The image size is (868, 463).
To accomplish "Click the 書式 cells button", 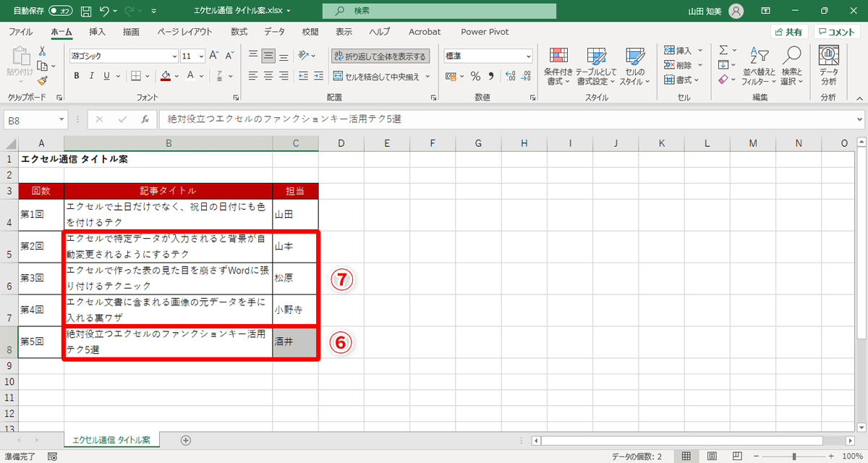I will click(x=683, y=80).
